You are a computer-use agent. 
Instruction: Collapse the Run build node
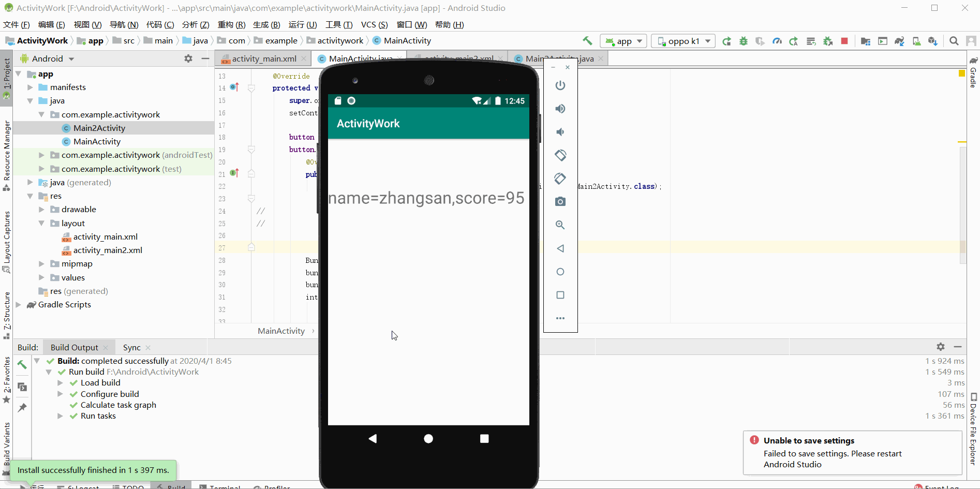49,372
